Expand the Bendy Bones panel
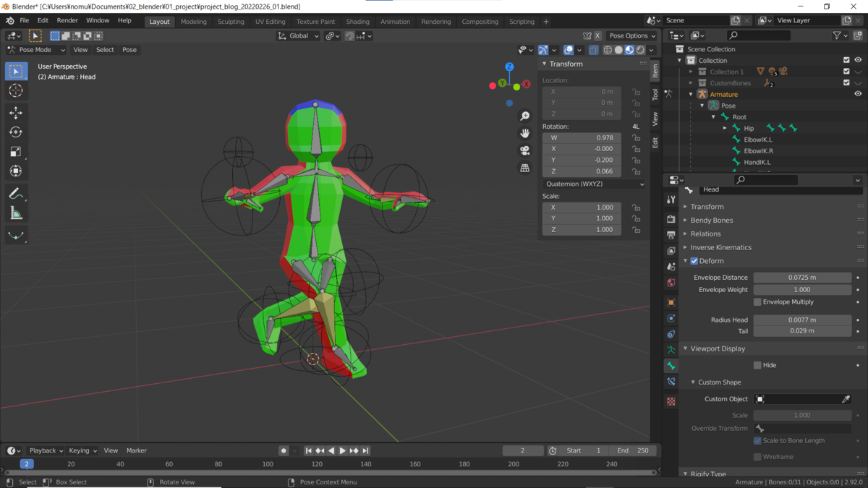This screenshot has height=488, width=868. tap(711, 221)
